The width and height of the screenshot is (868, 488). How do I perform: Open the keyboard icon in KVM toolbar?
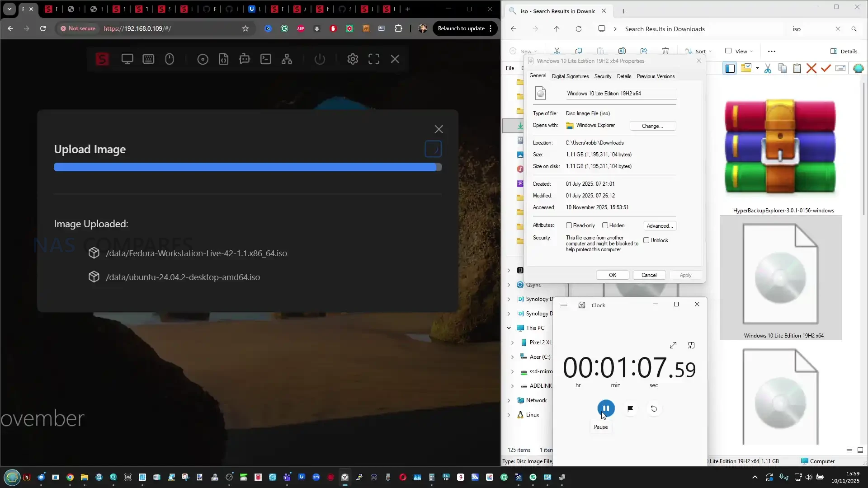tap(148, 59)
